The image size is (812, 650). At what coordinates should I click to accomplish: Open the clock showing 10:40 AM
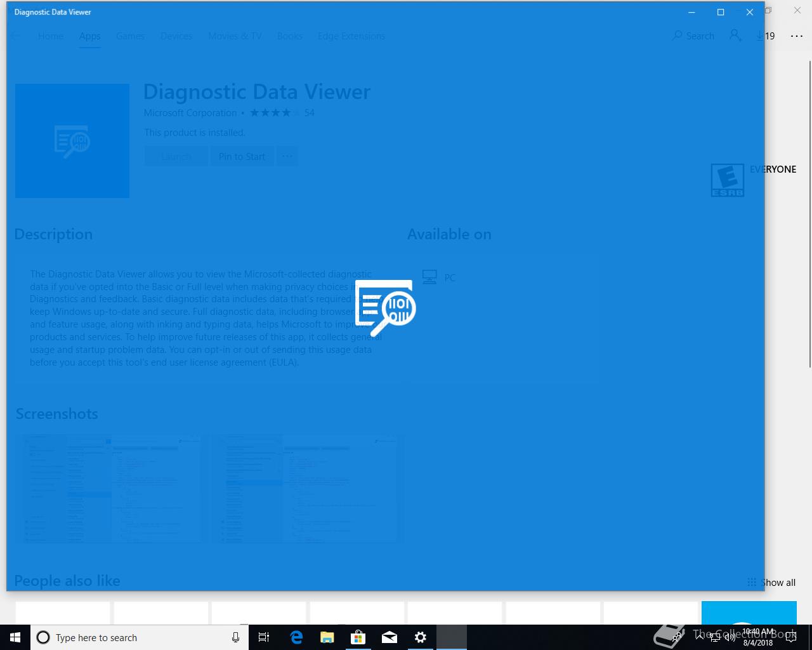(x=758, y=637)
